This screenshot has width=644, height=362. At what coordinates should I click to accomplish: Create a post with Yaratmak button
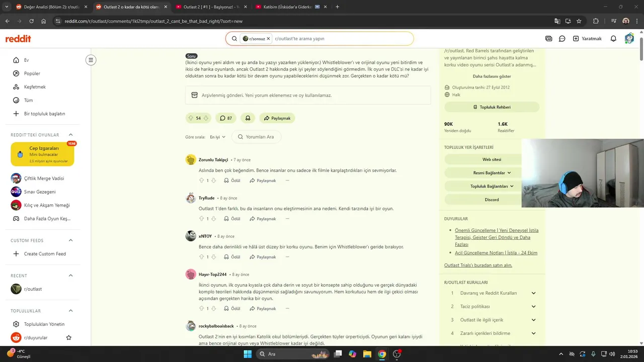point(587,39)
